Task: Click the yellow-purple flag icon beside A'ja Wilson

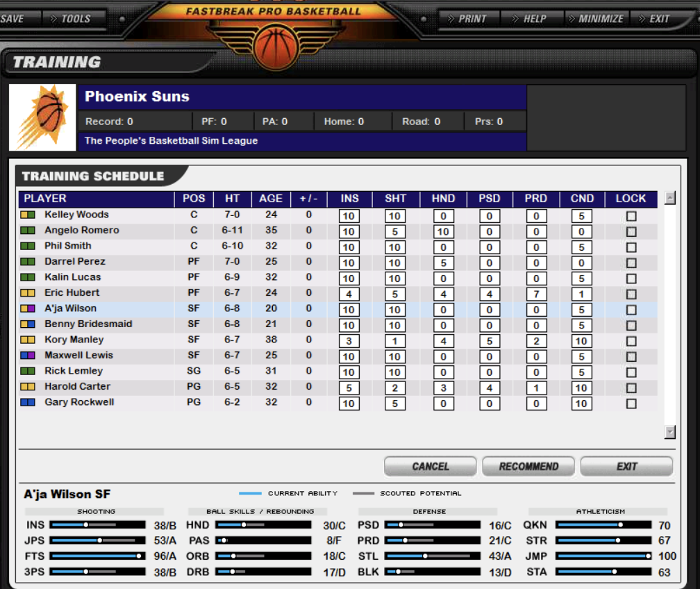Action: pyautogui.click(x=28, y=308)
